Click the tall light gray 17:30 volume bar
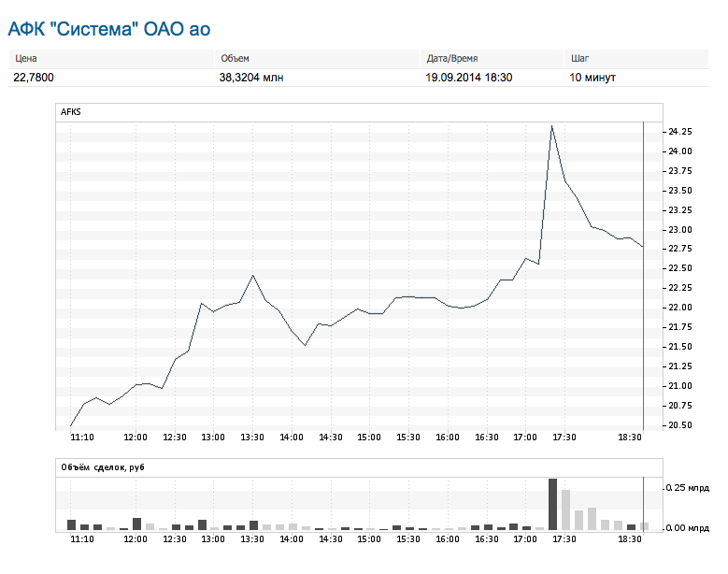 pyautogui.click(x=565, y=509)
